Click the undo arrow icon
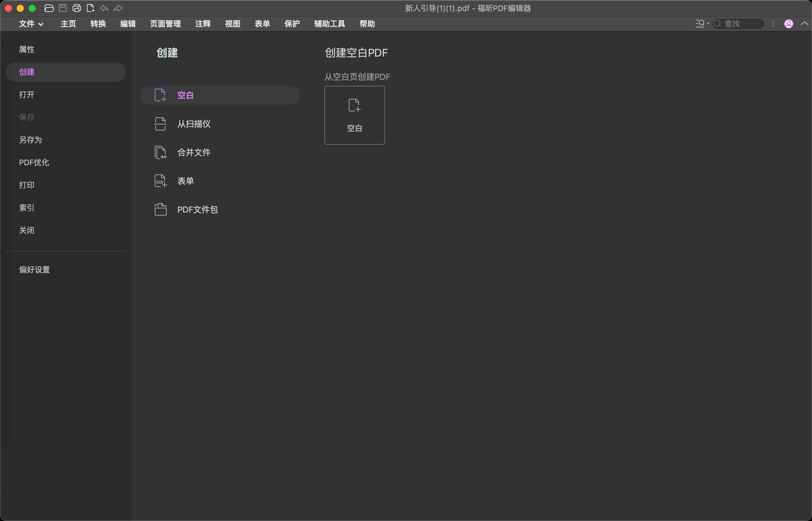The height and width of the screenshot is (521, 812). tap(104, 8)
